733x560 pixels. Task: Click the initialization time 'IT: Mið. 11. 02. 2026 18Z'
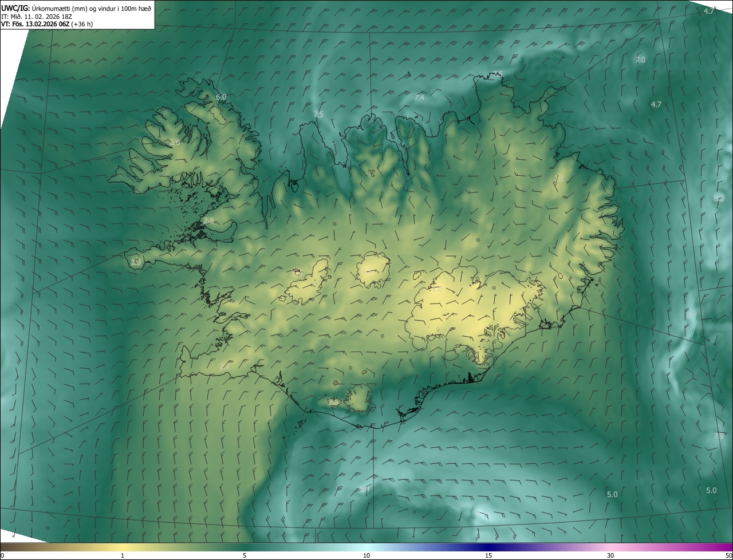(x=36, y=16)
